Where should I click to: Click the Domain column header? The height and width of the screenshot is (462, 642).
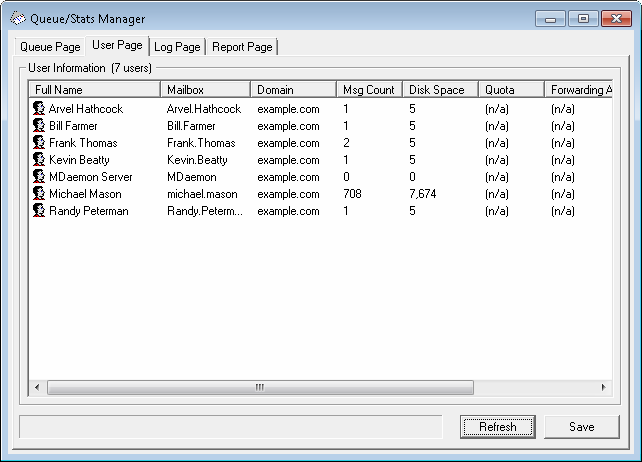[x=292, y=90]
